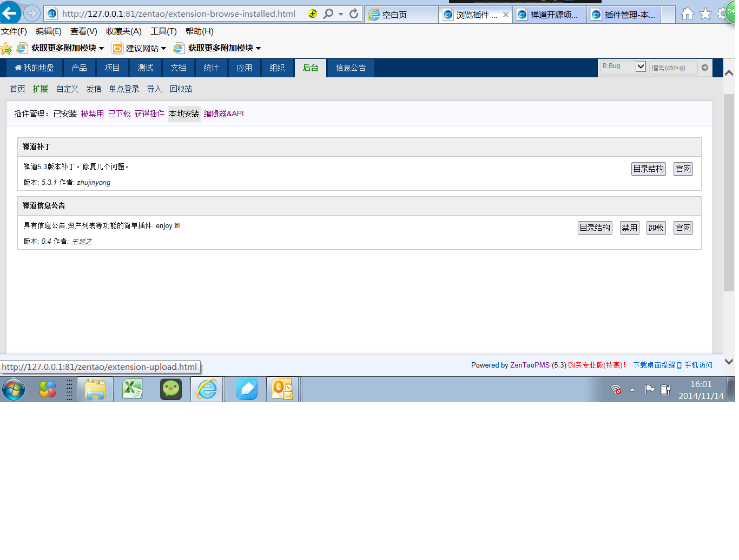
Task: Click the 首页 submenu link
Action: (x=18, y=89)
